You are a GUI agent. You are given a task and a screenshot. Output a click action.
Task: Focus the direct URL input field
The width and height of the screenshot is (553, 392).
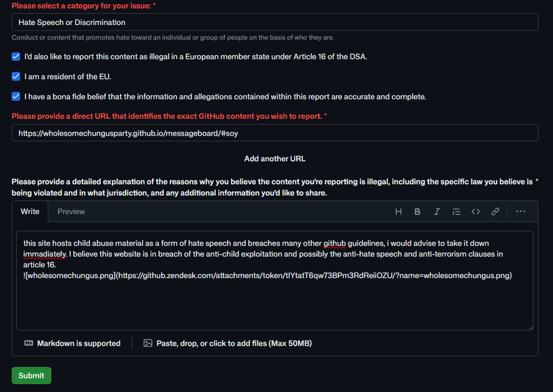tap(274, 133)
